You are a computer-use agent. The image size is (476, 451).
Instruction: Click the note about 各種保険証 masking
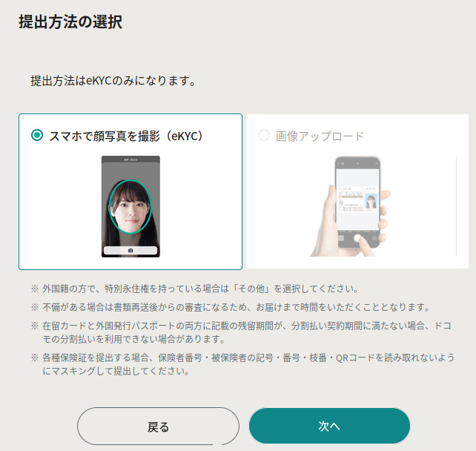(243, 364)
